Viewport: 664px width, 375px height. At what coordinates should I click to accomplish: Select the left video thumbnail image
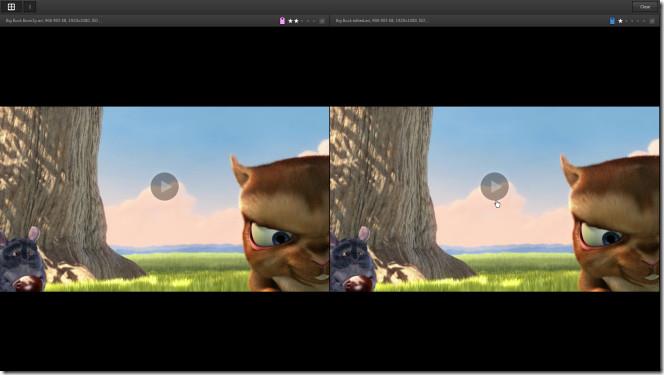coord(164,199)
